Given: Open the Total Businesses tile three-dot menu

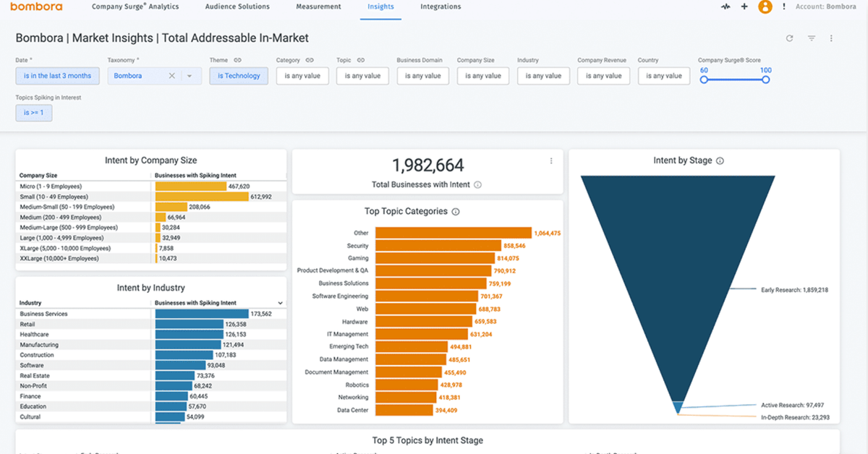Looking at the screenshot, I should (x=551, y=161).
